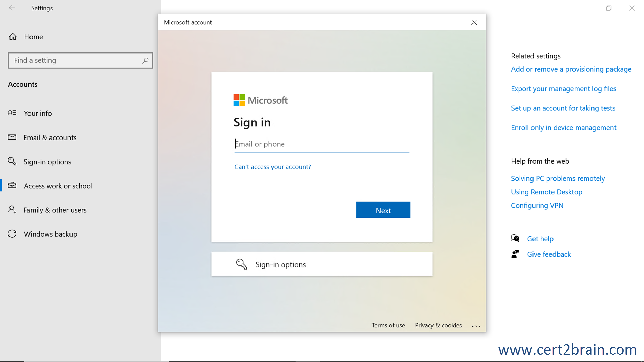The width and height of the screenshot is (644, 362).
Task: Click the Next button
Action: tap(383, 210)
